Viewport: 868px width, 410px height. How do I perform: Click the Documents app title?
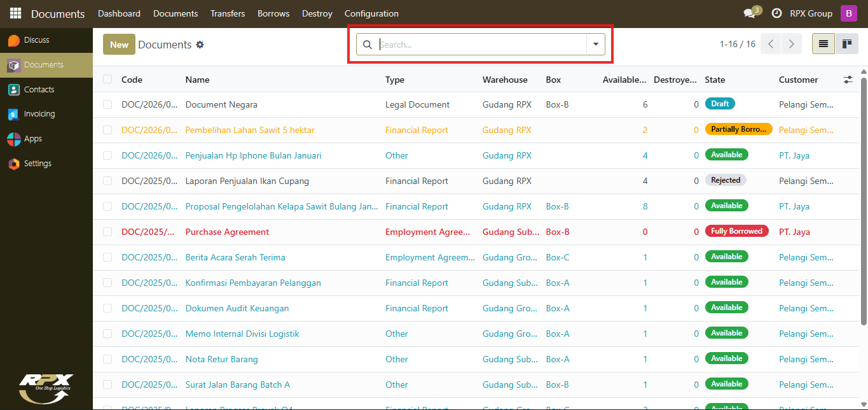[x=58, y=13]
